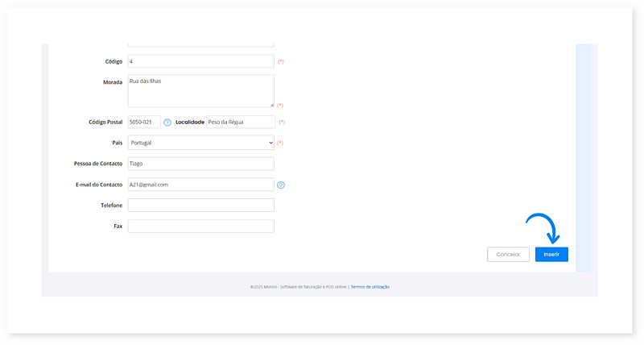This screenshot has height=345, width=644.
Task: Click the help icon beside Código Postal
Action: 167,123
